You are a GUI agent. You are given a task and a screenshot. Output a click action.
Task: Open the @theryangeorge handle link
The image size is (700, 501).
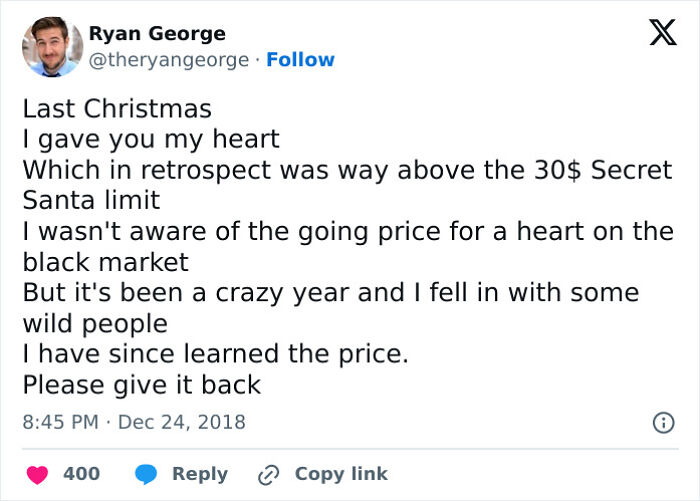point(169,60)
